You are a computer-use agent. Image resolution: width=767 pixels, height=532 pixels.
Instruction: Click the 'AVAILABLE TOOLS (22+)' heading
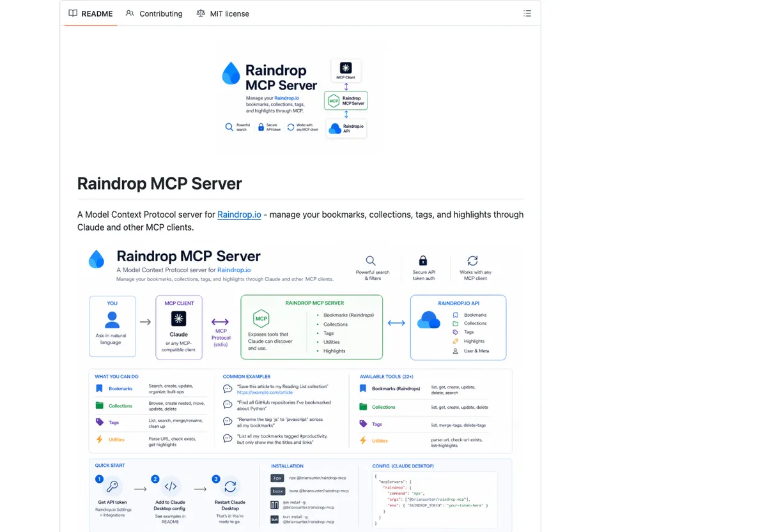point(387,377)
